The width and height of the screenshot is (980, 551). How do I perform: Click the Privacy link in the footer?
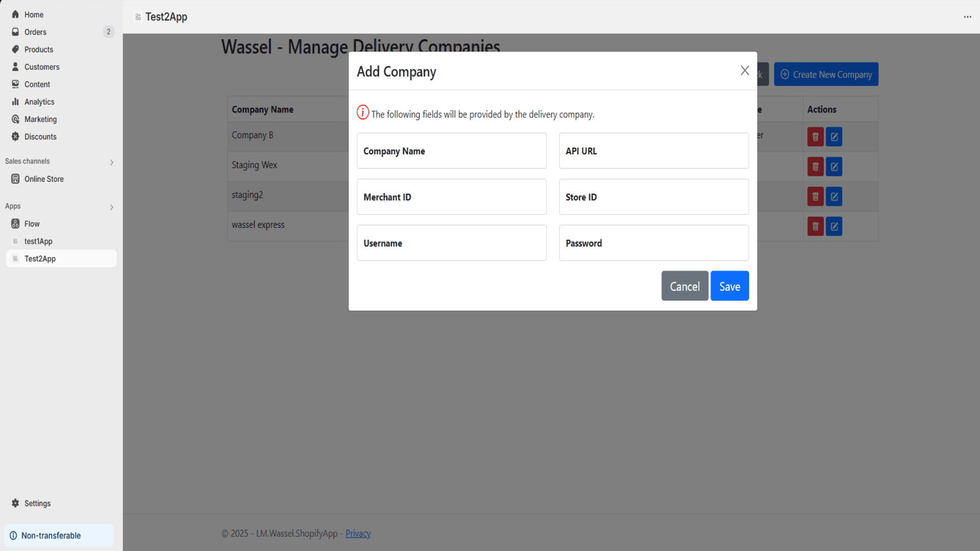(358, 533)
